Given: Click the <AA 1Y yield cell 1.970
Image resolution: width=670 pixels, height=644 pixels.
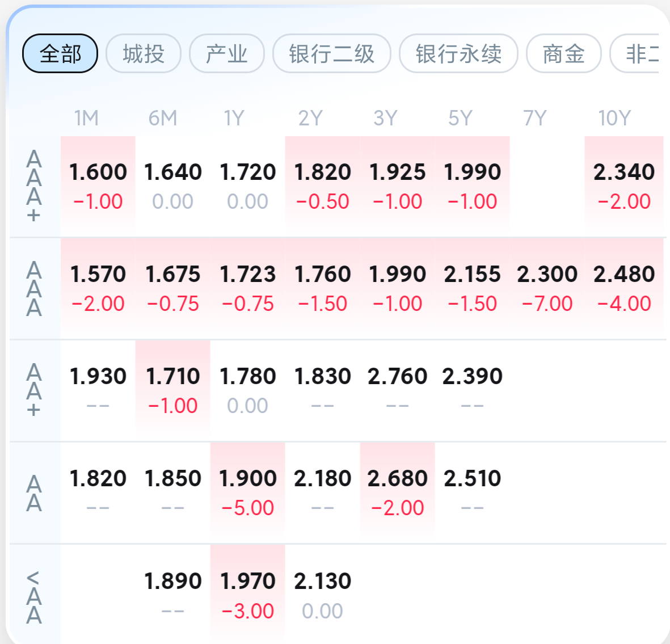Looking at the screenshot, I should tap(248, 594).
